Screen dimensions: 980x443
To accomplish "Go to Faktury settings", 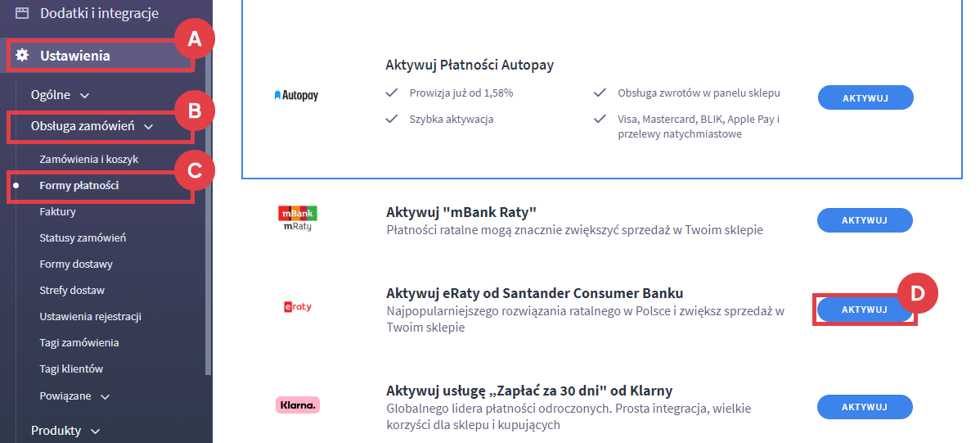I will (57, 212).
